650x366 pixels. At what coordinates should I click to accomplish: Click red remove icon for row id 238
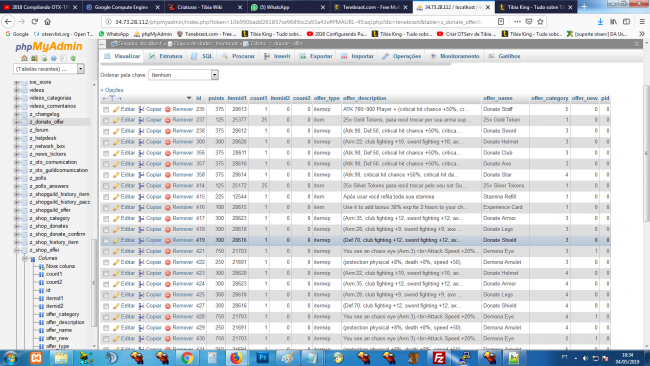(167, 131)
